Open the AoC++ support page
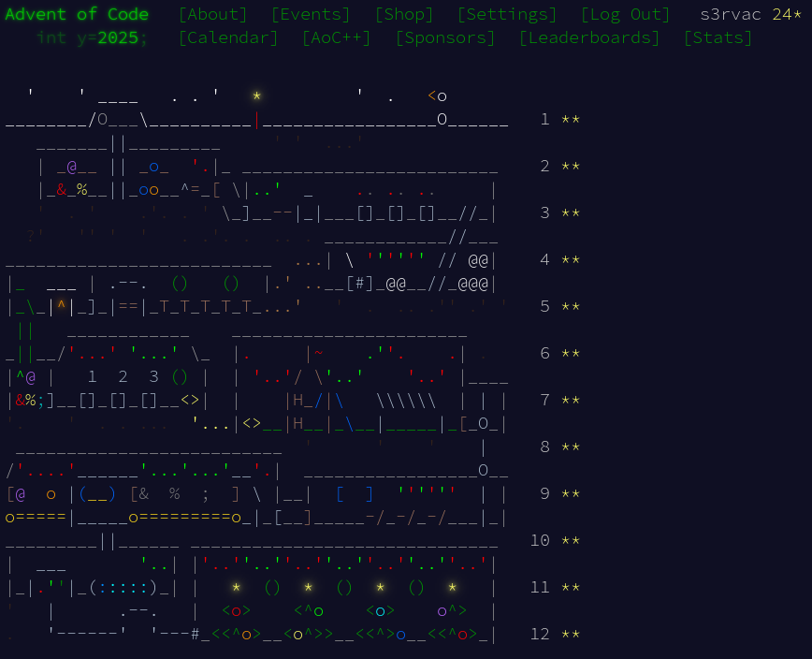The image size is (812, 659). coord(336,37)
